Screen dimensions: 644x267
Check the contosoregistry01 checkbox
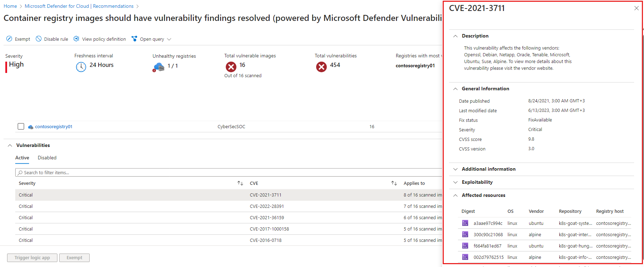click(x=21, y=126)
